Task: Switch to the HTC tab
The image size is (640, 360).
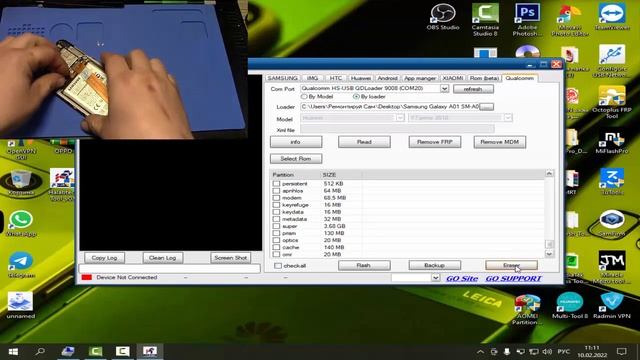Action: 336,78
